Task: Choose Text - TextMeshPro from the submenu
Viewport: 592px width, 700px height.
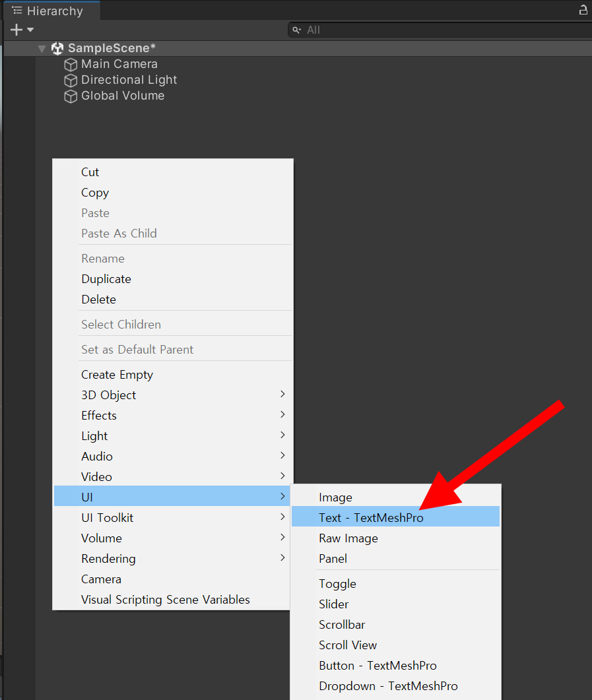Action: (x=395, y=517)
